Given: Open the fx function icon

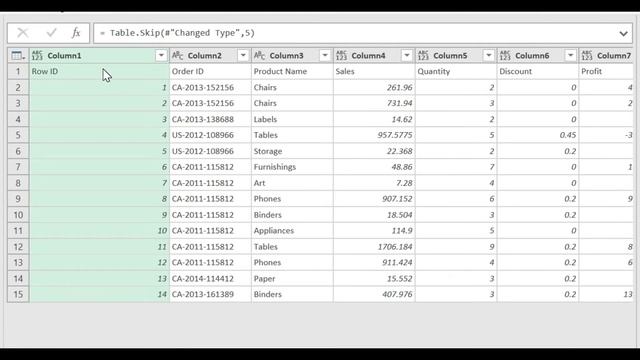Looking at the screenshot, I should pyautogui.click(x=76, y=33).
